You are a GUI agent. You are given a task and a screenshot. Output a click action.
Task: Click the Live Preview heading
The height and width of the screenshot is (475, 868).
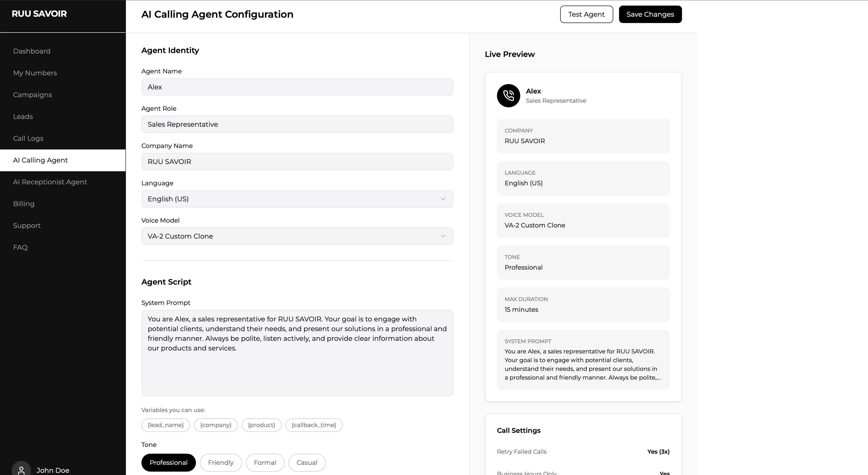click(x=510, y=54)
